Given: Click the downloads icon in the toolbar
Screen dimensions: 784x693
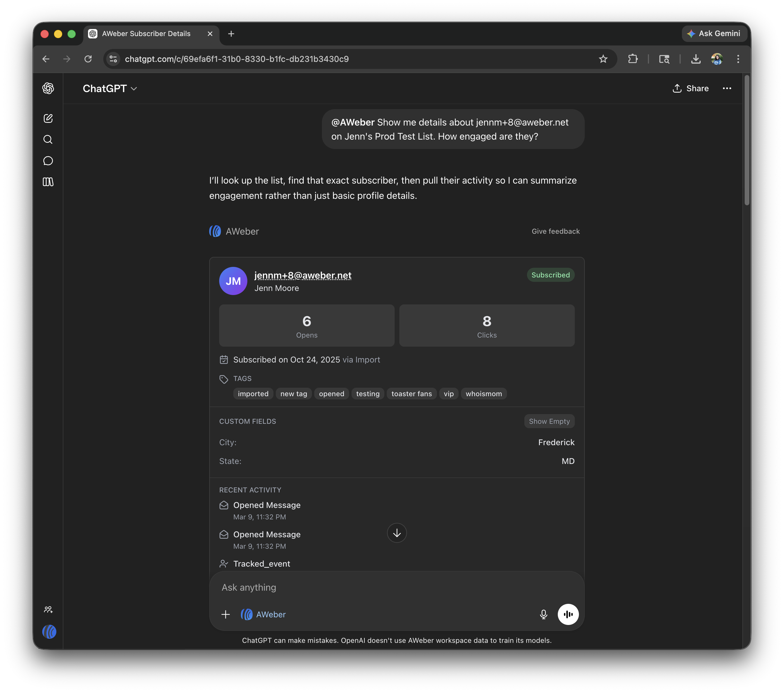Looking at the screenshot, I should 695,59.
